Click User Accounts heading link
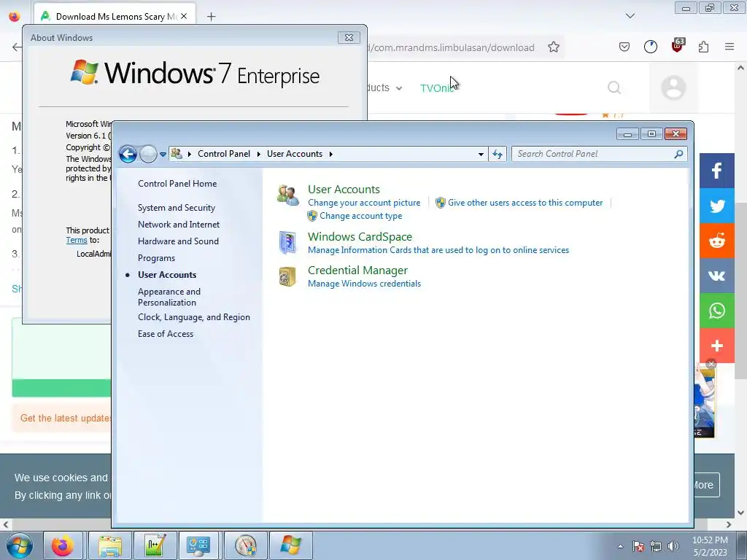 [x=344, y=189]
